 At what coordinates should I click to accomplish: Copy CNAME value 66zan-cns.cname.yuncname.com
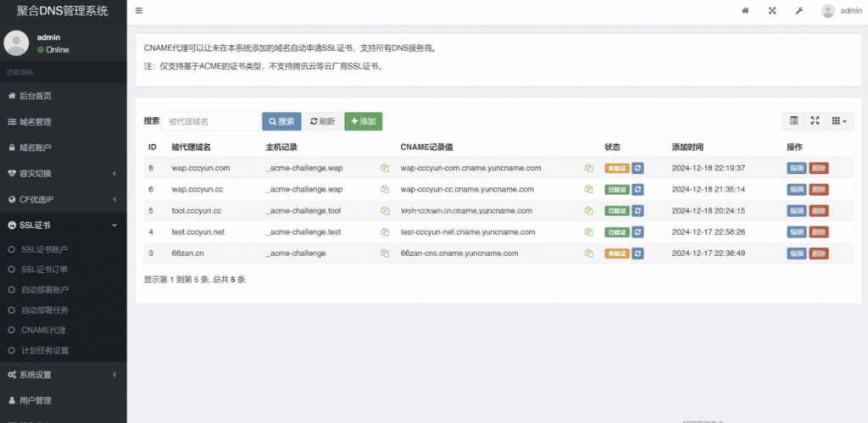[x=589, y=253]
